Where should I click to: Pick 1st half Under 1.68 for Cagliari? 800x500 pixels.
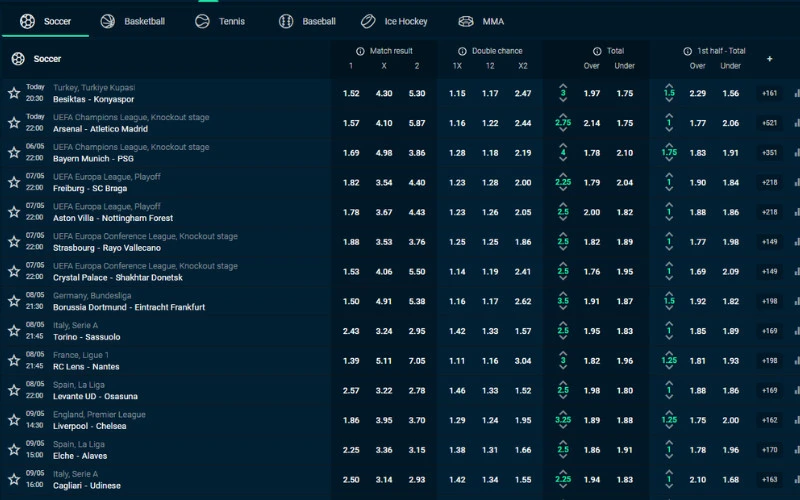click(x=731, y=480)
